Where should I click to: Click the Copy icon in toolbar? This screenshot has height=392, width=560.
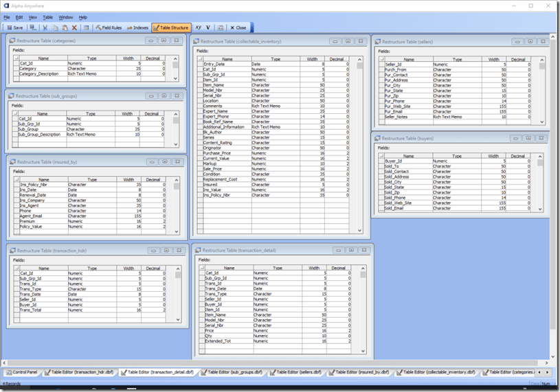point(56,27)
